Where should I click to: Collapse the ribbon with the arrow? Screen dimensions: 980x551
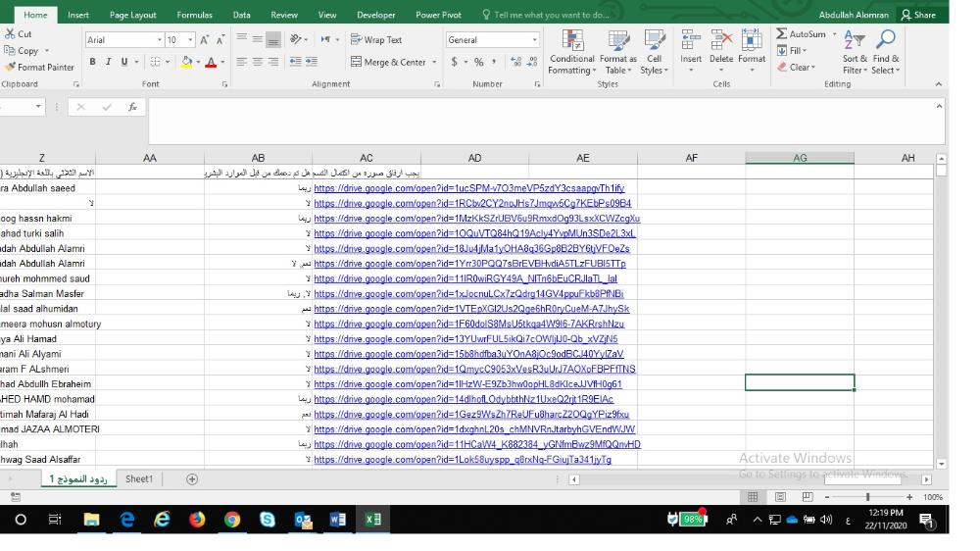tap(938, 83)
